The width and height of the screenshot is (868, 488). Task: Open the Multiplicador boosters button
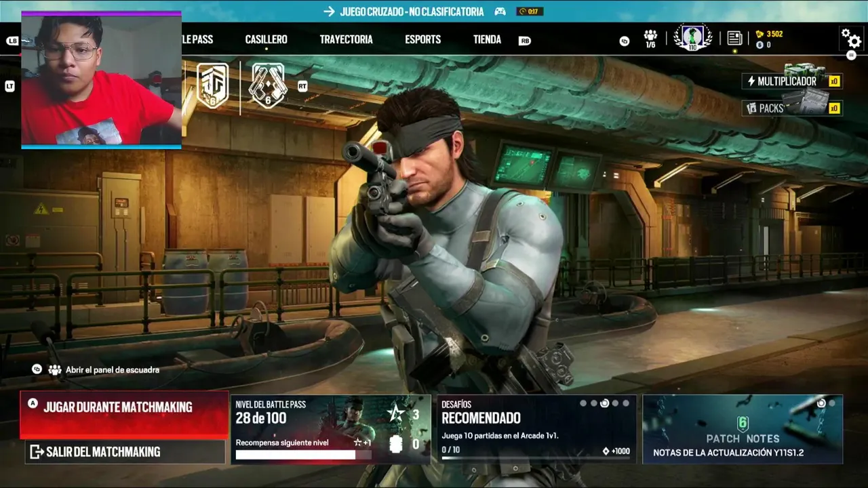pos(791,81)
